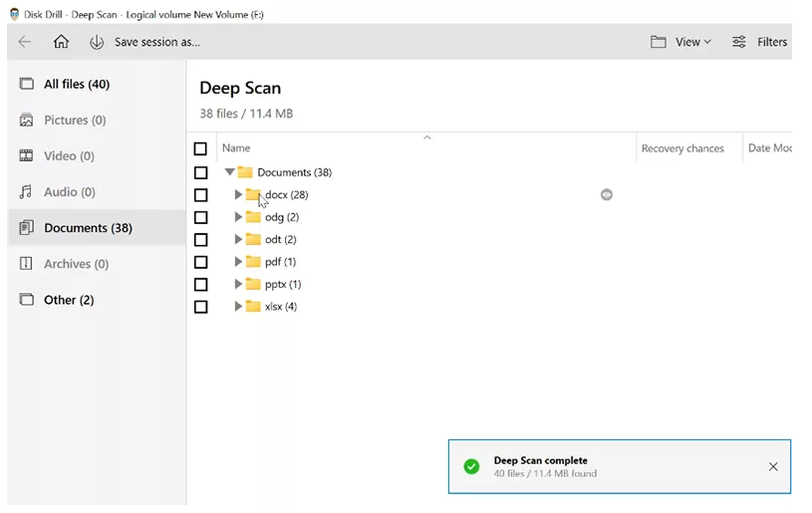812x513 pixels.
Task: Click the odt folder icon
Action: (x=253, y=239)
